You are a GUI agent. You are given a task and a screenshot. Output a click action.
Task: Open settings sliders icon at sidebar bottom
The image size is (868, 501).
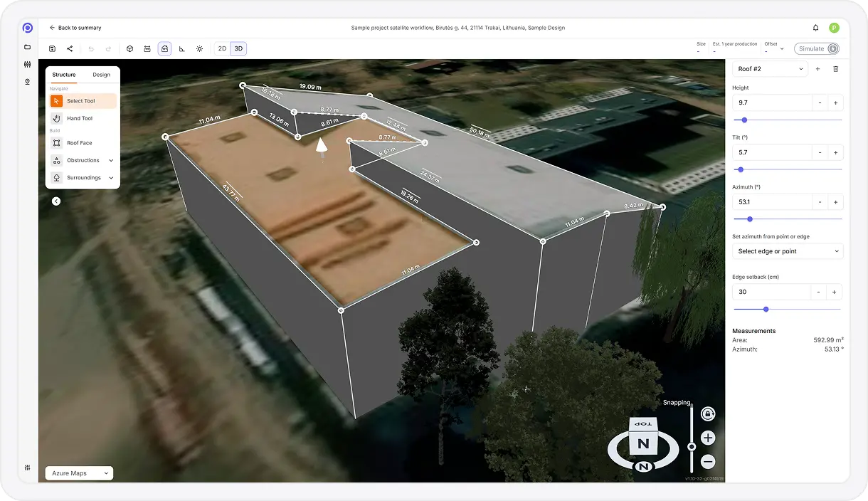click(28, 468)
